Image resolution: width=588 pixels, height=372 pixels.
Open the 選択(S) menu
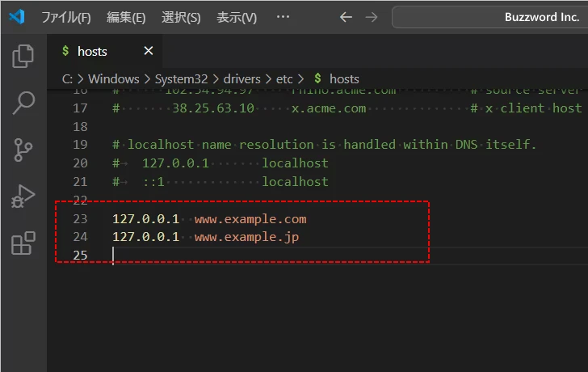[x=181, y=17]
